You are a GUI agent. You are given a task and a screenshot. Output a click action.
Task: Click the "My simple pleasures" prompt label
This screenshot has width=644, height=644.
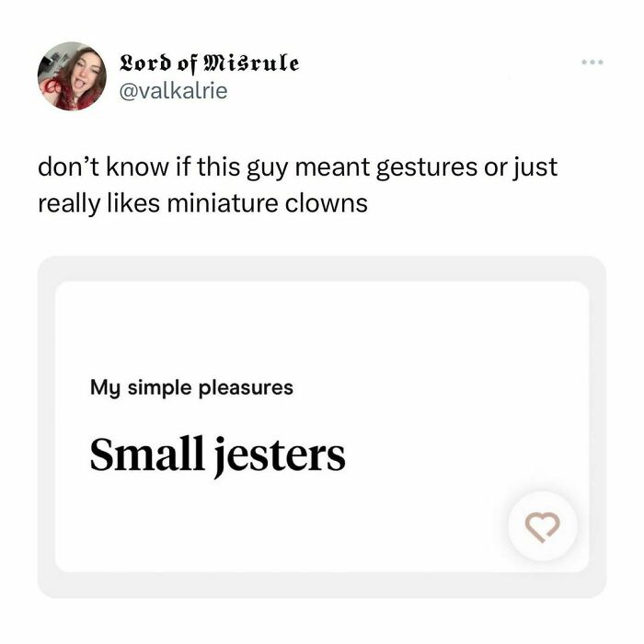(x=191, y=387)
